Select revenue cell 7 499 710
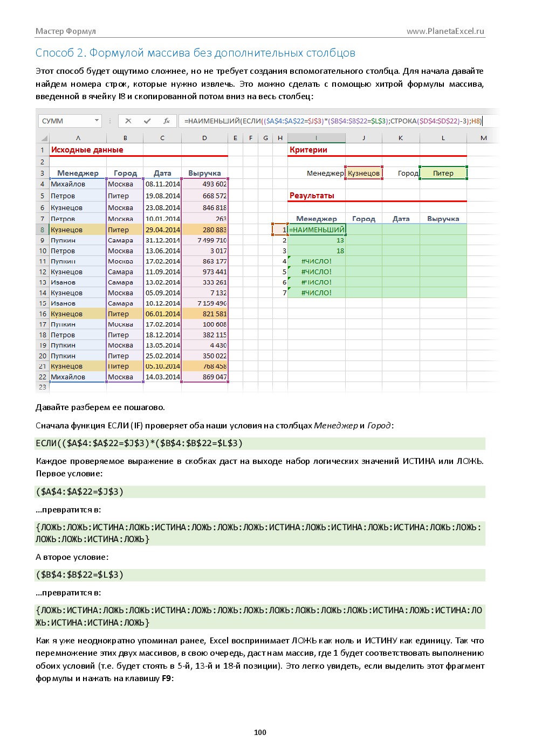 [x=204, y=240]
